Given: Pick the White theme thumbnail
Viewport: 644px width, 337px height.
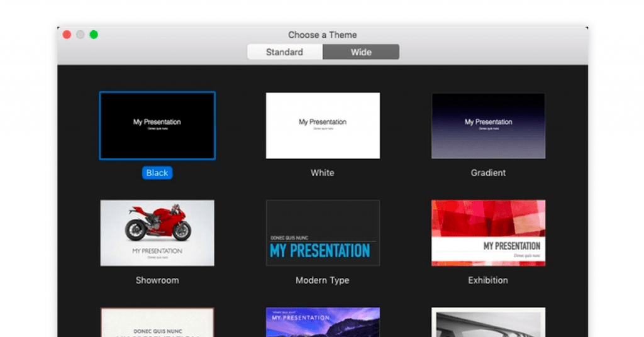Looking at the screenshot, I should coord(323,126).
